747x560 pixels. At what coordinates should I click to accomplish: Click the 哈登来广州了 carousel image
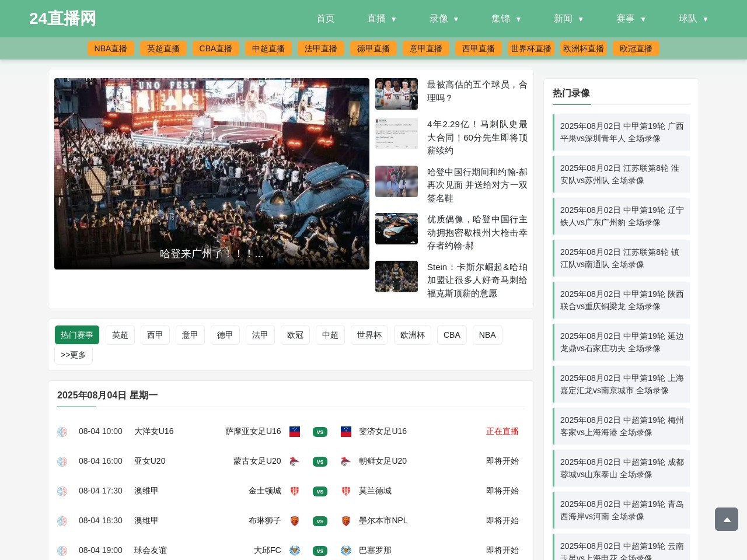(212, 174)
